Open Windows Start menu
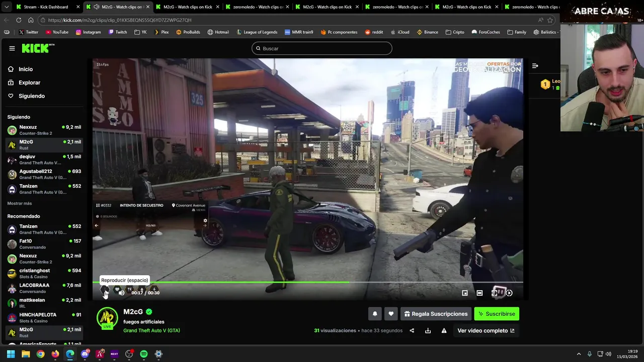Image resolution: width=644 pixels, height=362 pixels. click(11, 354)
